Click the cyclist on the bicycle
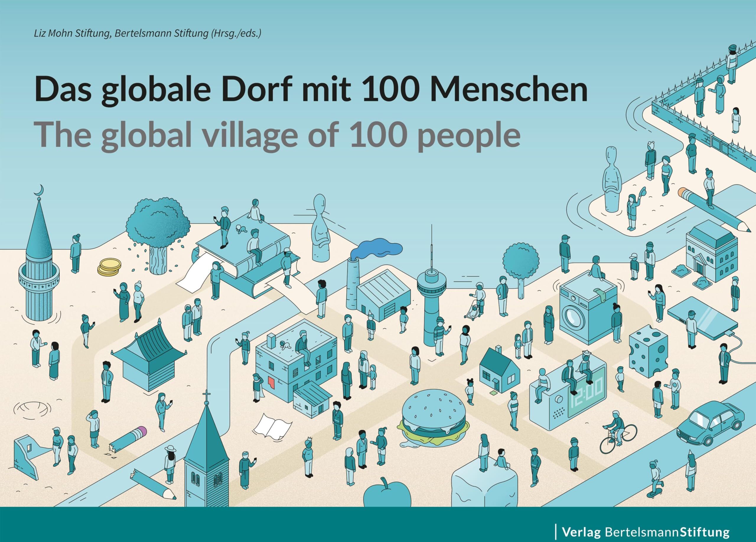Image resolution: width=756 pixels, height=542 pixels. (618, 432)
